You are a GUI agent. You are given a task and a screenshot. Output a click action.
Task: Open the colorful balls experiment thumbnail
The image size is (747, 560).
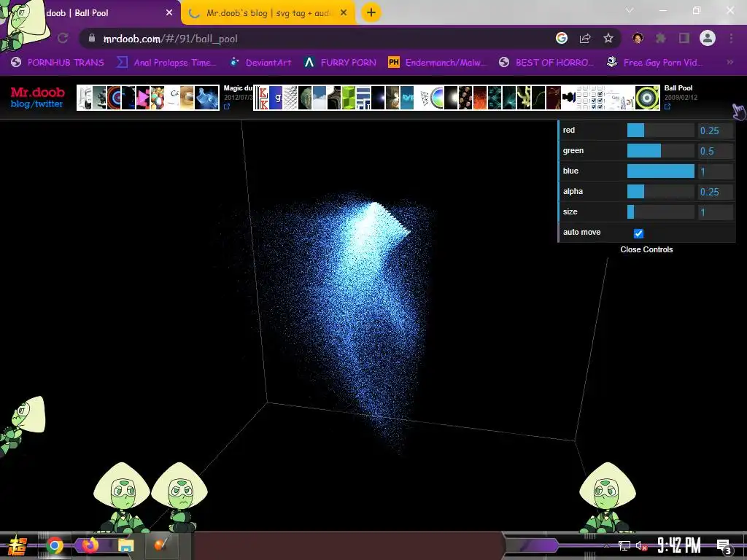pos(158,98)
